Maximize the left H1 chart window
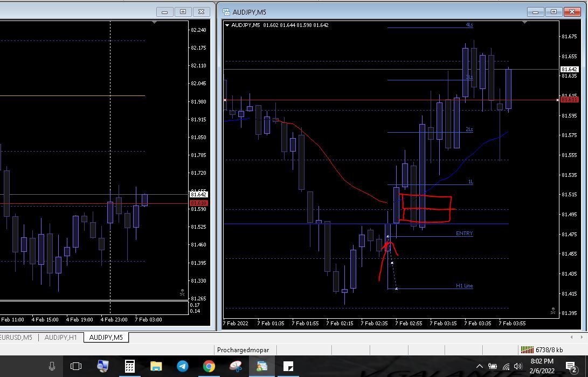This screenshot has width=588, height=377. [183, 12]
